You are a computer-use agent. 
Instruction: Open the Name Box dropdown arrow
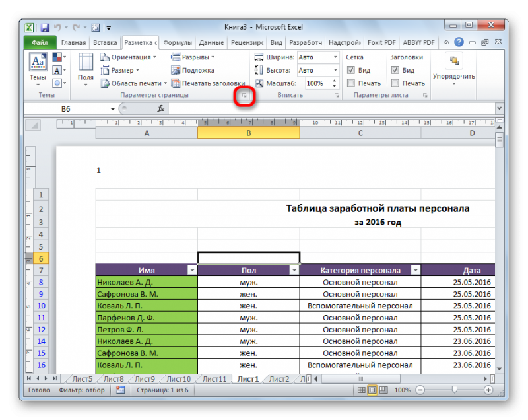point(112,109)
